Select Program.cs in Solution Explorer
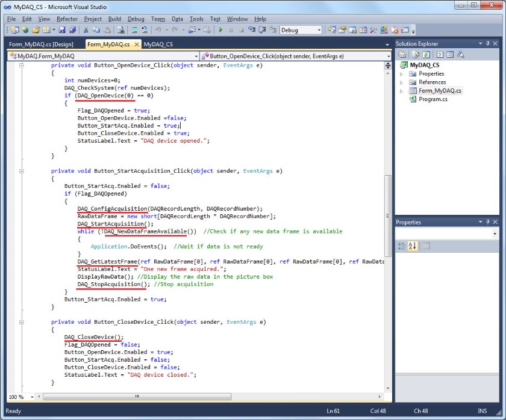 [x=433, y=99]
